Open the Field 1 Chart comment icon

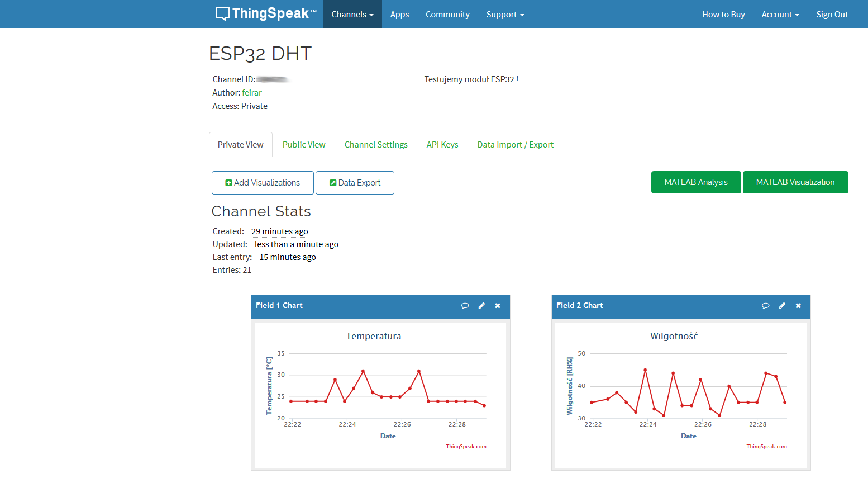point(465,306)
